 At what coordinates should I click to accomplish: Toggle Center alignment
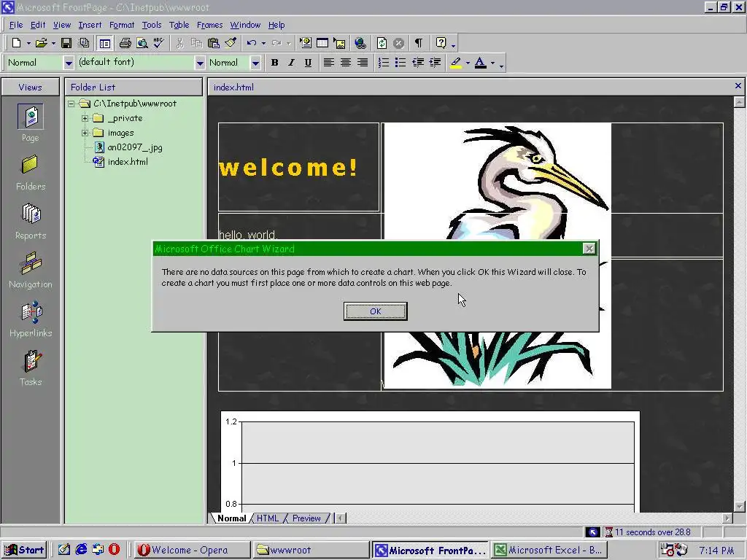point(346,63)
